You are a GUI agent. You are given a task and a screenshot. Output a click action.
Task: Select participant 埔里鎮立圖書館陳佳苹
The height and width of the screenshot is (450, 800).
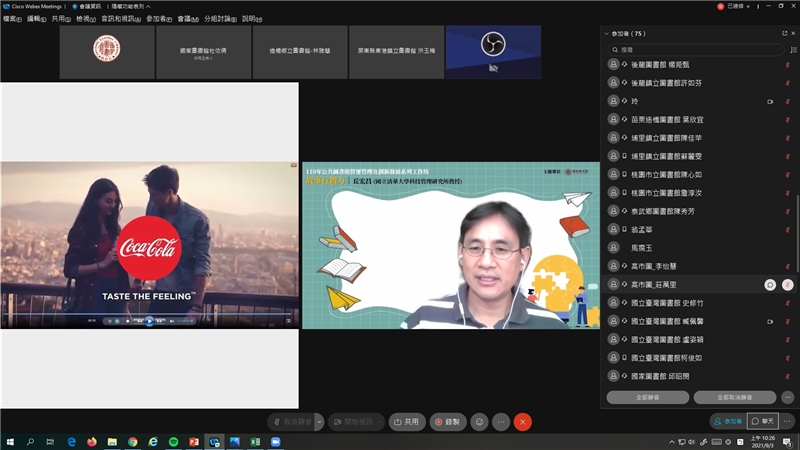tap(699, 138)
